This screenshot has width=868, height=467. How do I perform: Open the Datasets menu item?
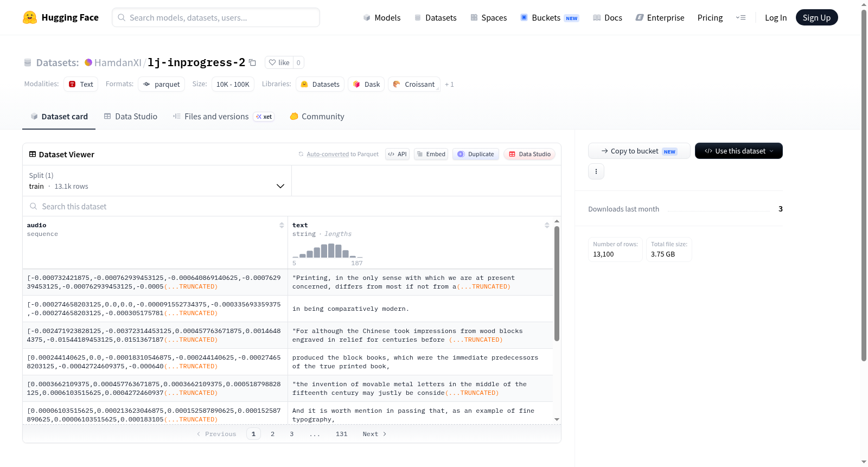click(435, 17)
